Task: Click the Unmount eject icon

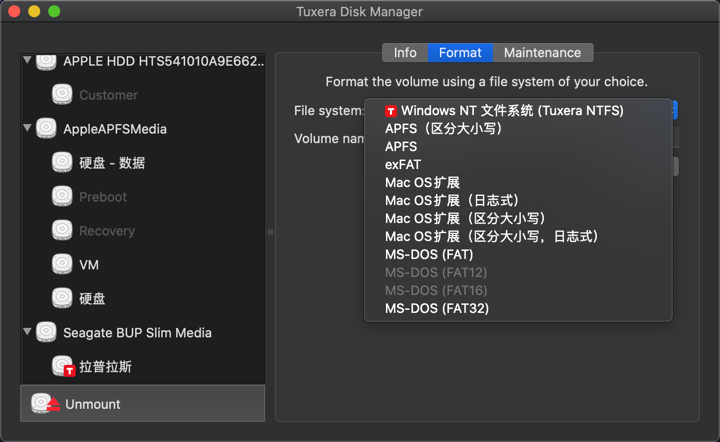Action: pyautogui.click(x=45, y=403)
